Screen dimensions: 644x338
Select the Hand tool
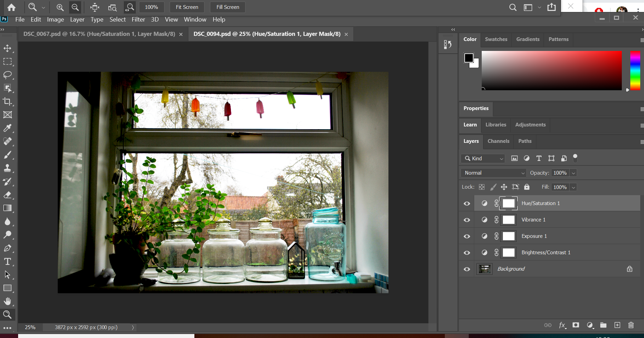(x=7, y=301)
